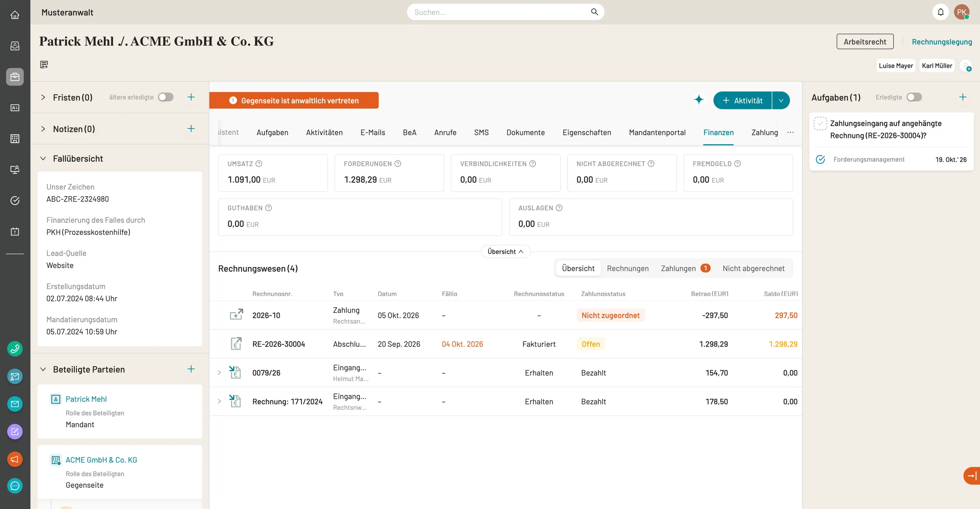980x509 pixels.
Task: Add a Beteiligte Partei with plus icon
Action: (191, 369)
